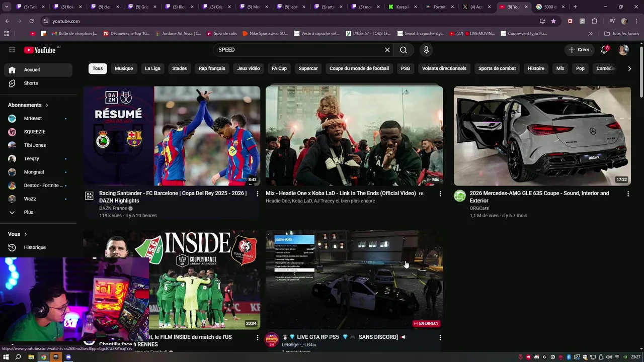Open the tab search dropdown arrow
The image size is (644, 362).
[x=7, y=7]
